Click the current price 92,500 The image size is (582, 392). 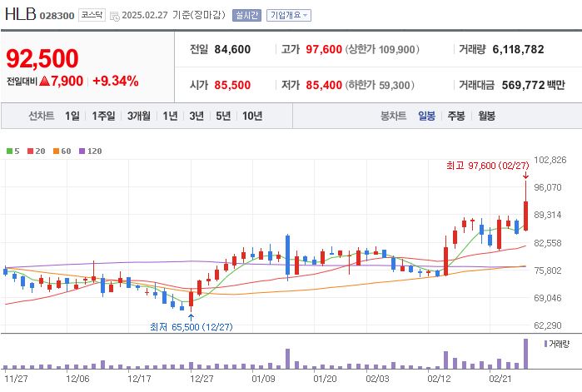(x=42, y=58)
